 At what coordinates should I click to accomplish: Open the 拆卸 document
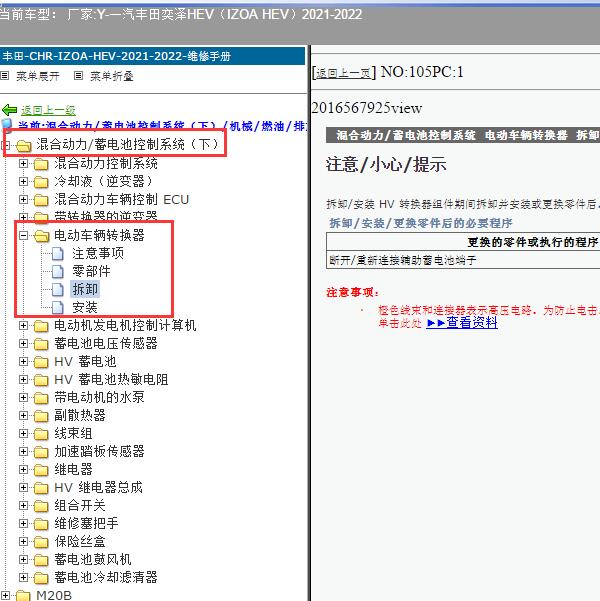tap(85, 289)
